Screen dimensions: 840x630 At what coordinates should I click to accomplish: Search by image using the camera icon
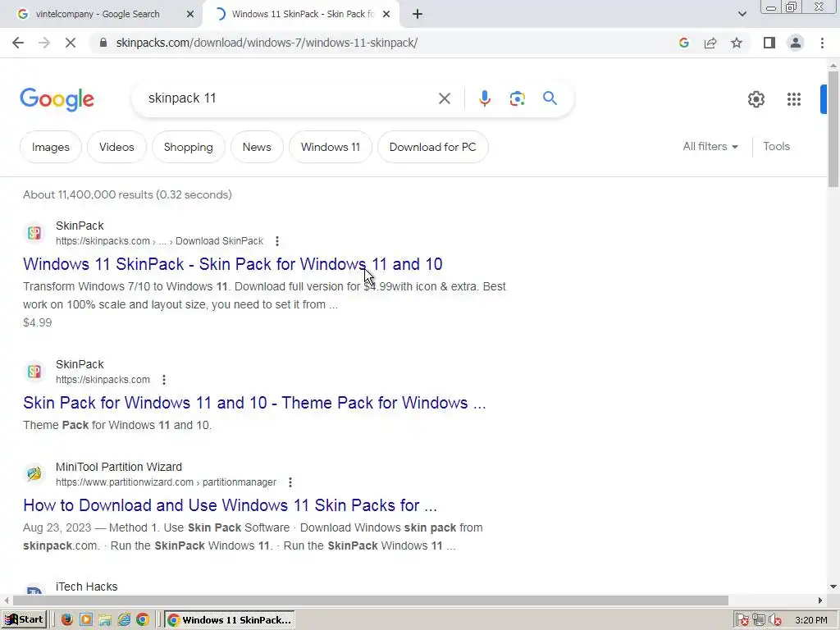[x=517, y=98]
